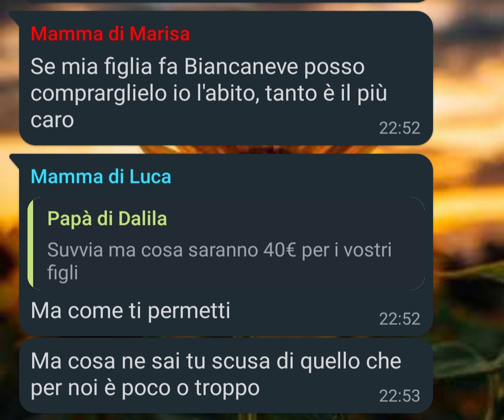Click the word "caro" ending Marisa's mother's message
504x420 pixels.
click(52, 120)
